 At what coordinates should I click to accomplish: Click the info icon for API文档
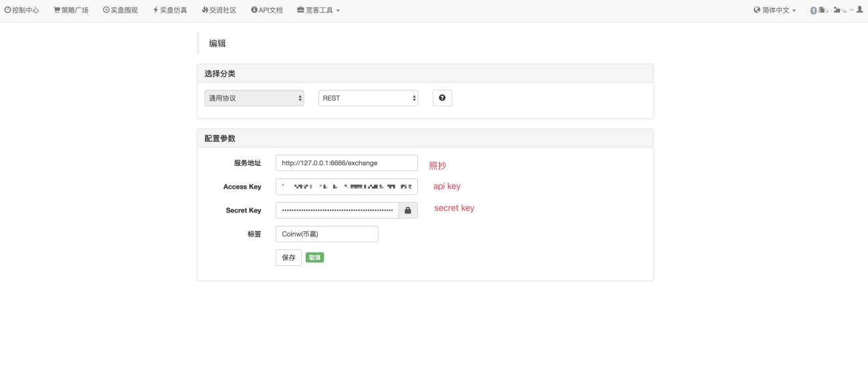click(x=254, y=11)
